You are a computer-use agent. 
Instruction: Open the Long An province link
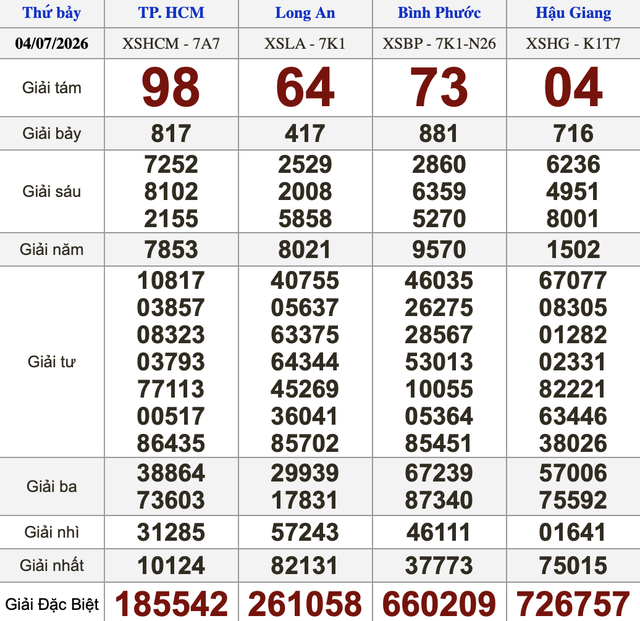(x=305, y=13)
